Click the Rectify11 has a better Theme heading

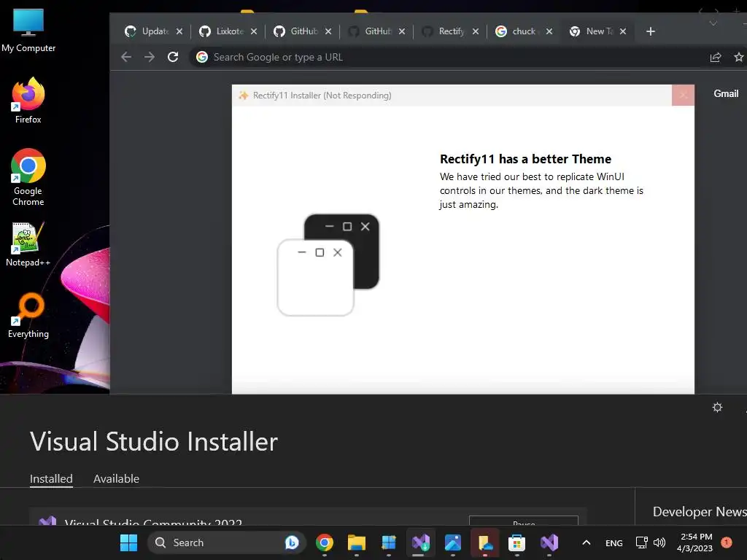pos(525,159)
